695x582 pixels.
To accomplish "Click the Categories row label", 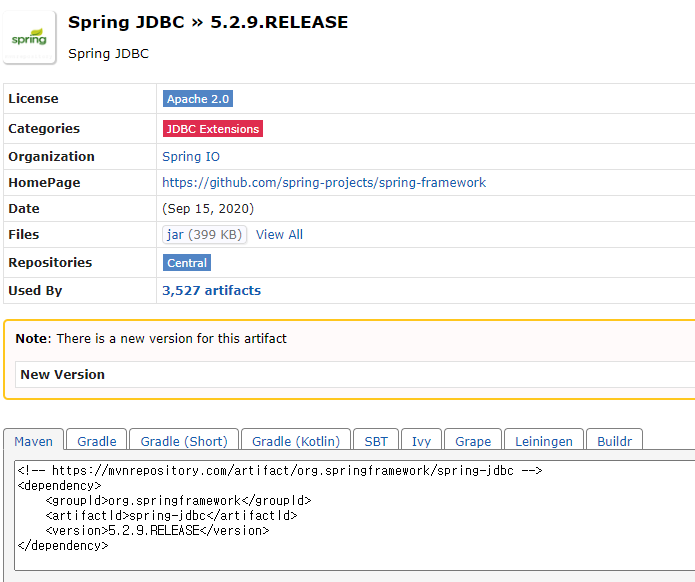I will [x=44, y=129].
